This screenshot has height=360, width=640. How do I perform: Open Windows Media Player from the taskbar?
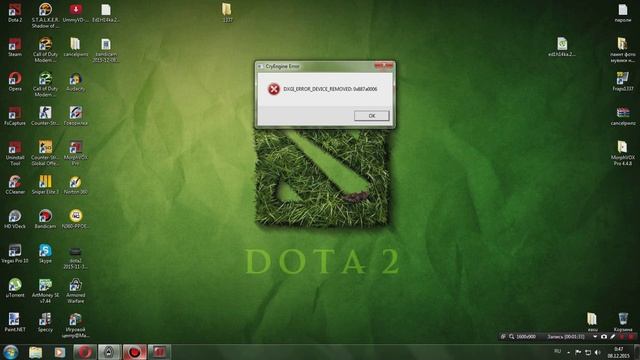(x=60, y=352)
